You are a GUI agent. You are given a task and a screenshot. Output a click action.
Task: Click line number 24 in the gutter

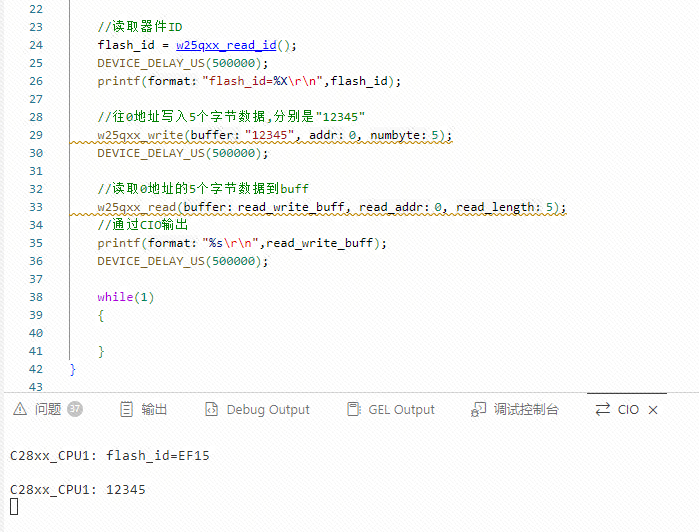click(36, 45)
